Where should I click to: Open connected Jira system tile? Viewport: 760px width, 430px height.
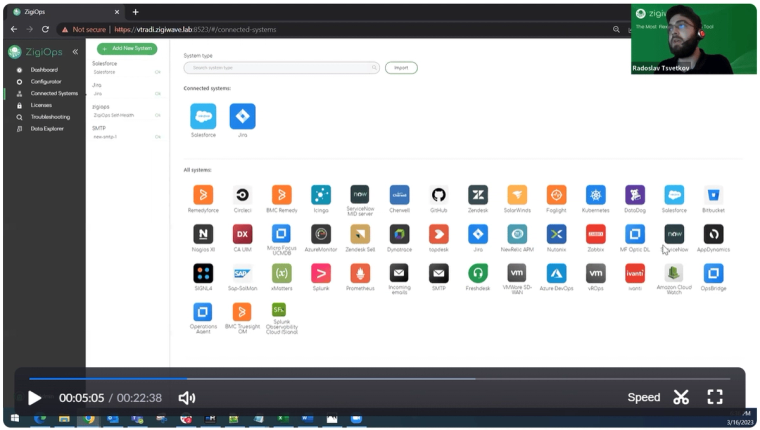pos(242,116)
